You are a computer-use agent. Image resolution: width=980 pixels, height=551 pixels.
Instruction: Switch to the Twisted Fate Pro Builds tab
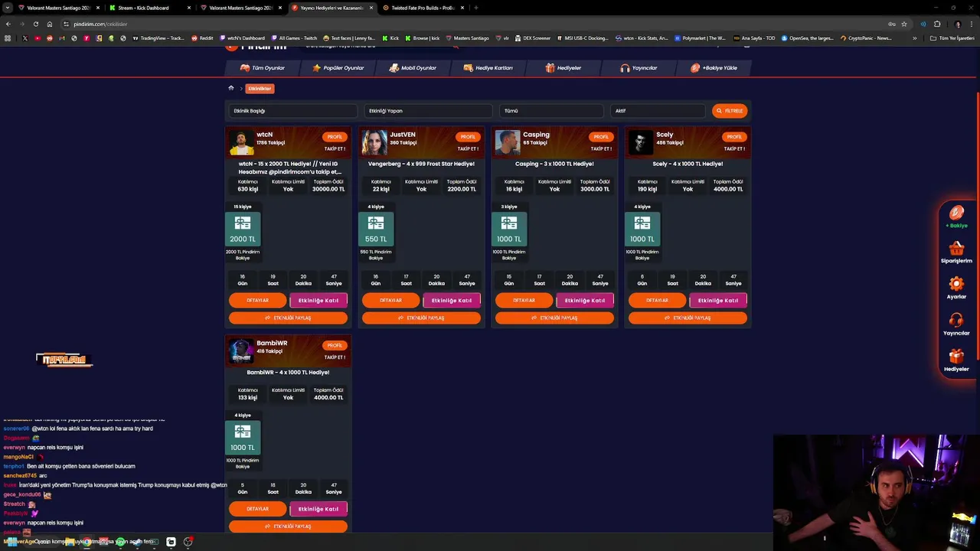click(x=422, y=8)
